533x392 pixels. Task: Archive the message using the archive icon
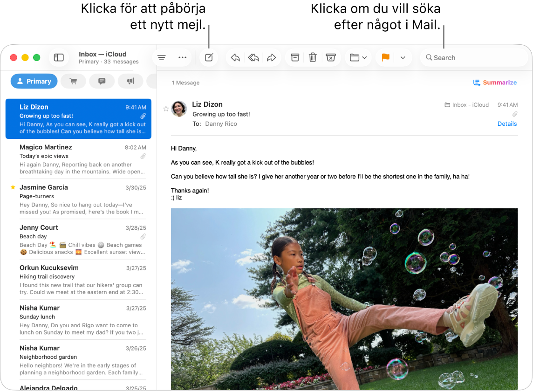294,57
